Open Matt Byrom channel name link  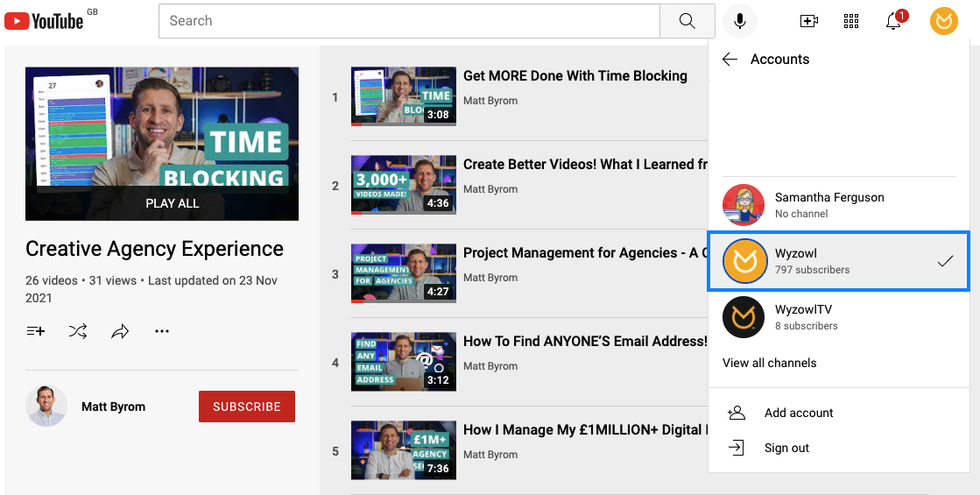pyautogui.click(x=113, y=407)
